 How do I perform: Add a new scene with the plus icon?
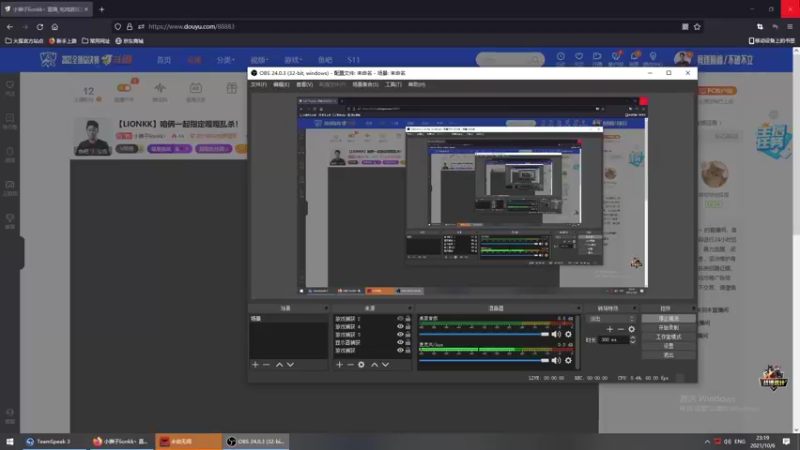[x=255, y=365]
